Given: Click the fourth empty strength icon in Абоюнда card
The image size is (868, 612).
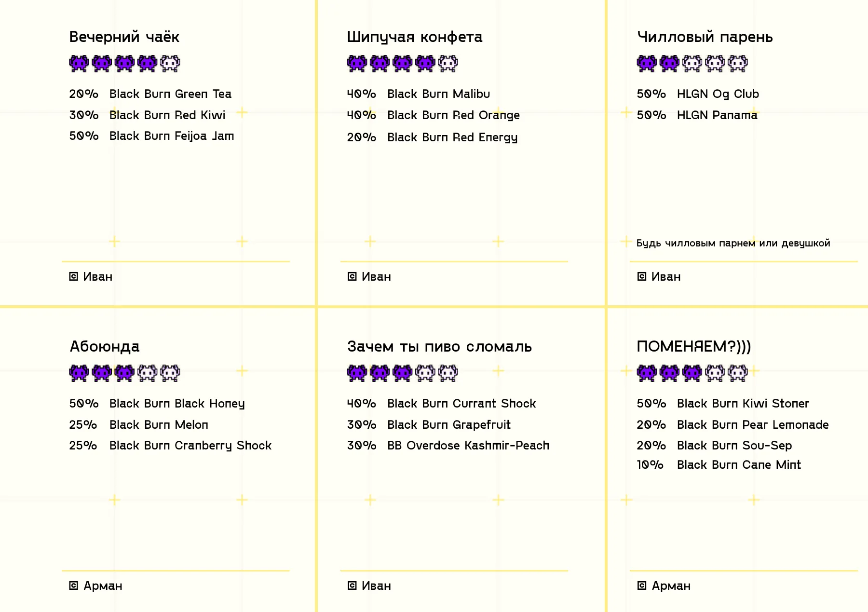Looking at the screenshot, I should pos(147,373).
